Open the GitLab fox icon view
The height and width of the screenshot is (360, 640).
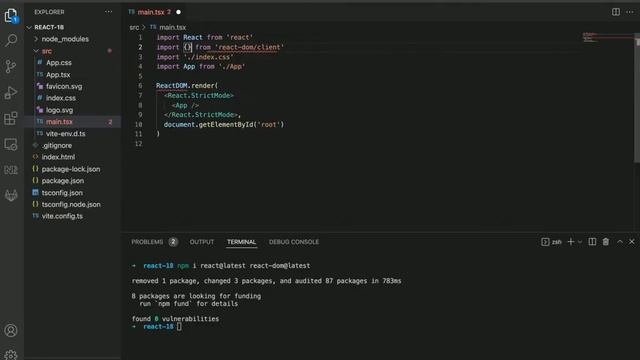pyautogui.click(x=11, y=195)
